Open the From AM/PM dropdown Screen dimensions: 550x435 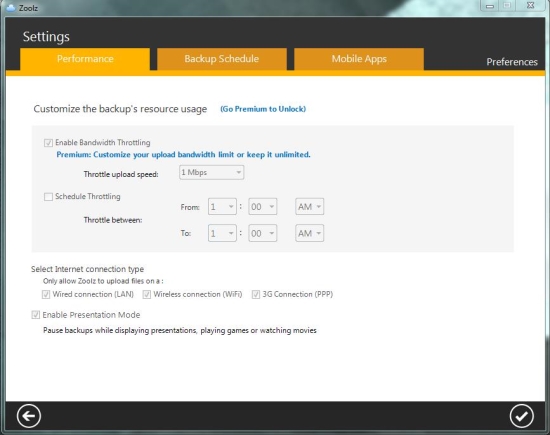(x=309, y=207)
